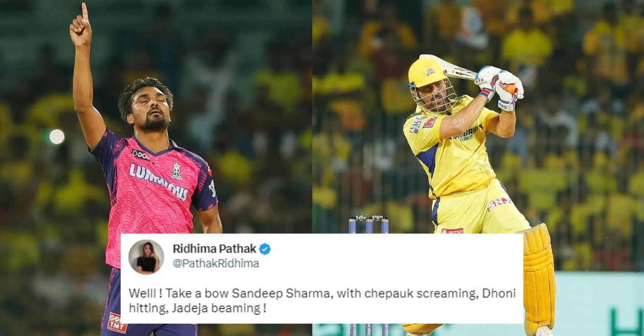Click the GO TMT logo on trousers
644x336 pixels.
117,322
